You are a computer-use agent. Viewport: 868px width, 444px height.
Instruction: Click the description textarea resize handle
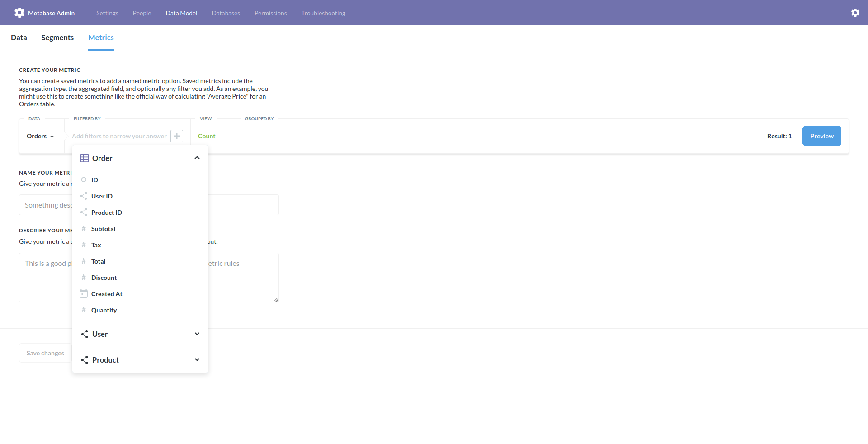[276, 299]
